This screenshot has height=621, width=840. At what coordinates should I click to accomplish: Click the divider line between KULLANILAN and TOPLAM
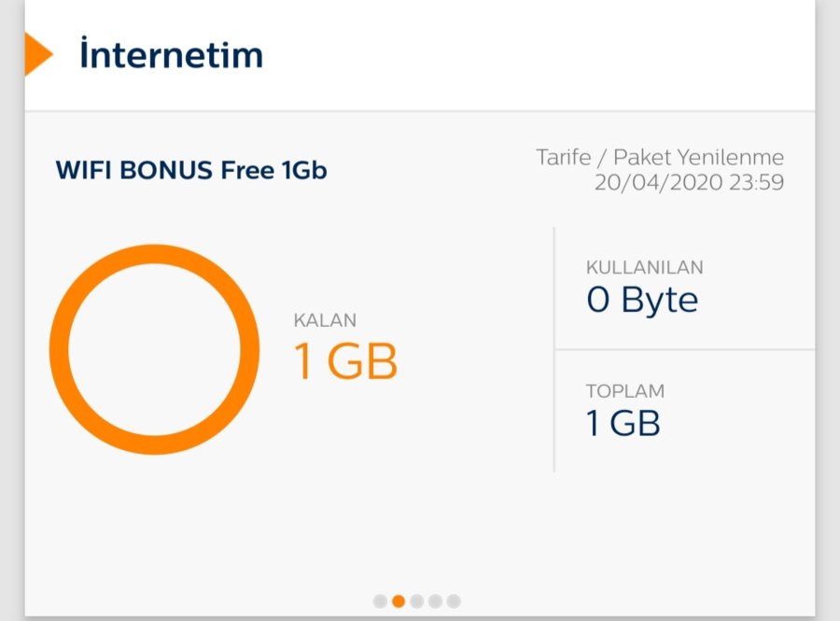coord(684,350)
